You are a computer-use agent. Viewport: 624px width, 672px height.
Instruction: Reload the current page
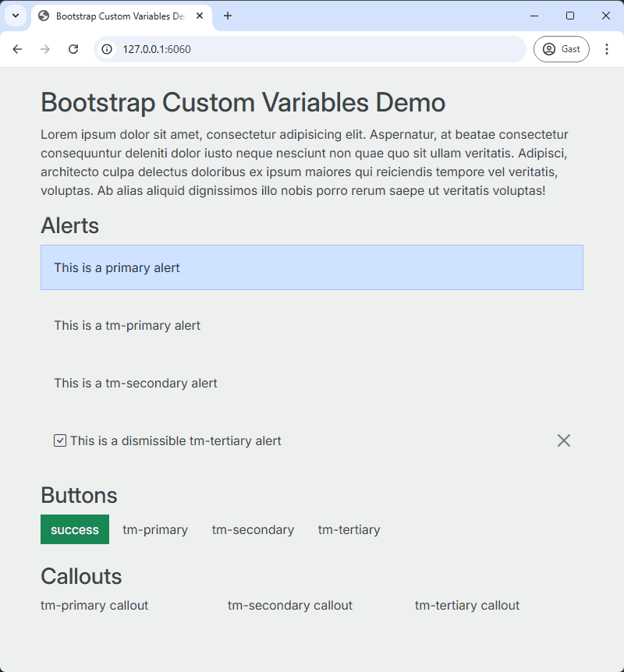pos(73,49)
